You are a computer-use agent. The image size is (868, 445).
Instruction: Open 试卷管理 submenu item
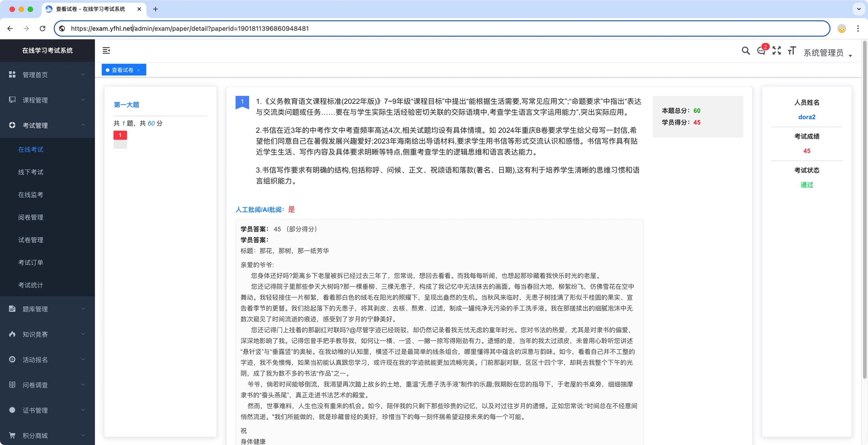point(47,240)
